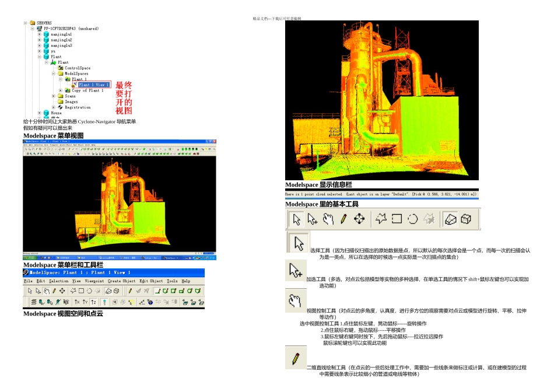This screenshot has height=392, width=554.
Task: Expand the ys database
Action: (x=39, y=51)
